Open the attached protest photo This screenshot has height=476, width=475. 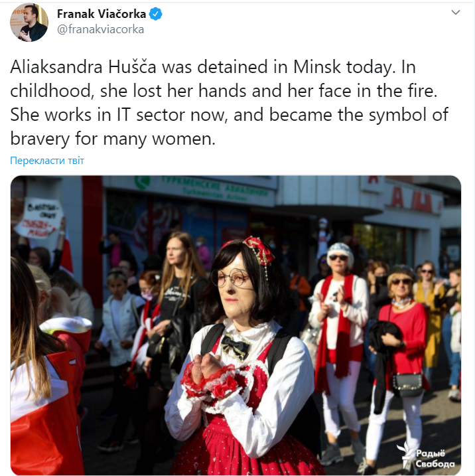click(x=236, y=325)
